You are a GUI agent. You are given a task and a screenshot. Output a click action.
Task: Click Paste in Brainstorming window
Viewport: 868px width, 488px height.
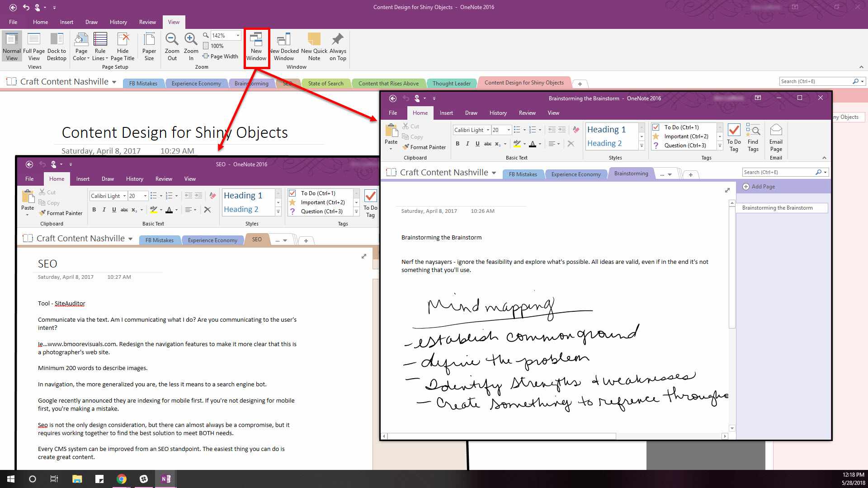coord(391,136)
